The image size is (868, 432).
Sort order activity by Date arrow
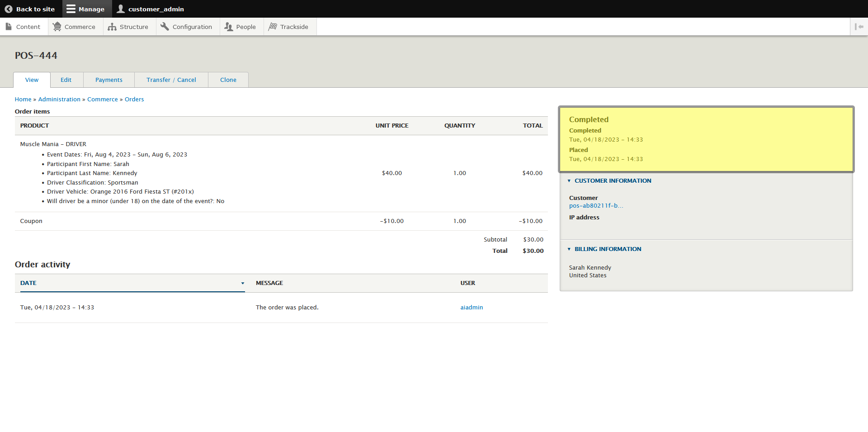coord(243,283)
